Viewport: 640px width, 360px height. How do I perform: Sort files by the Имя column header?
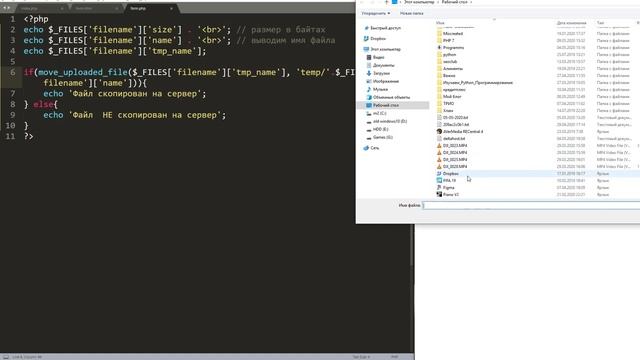tap(440, 23)
